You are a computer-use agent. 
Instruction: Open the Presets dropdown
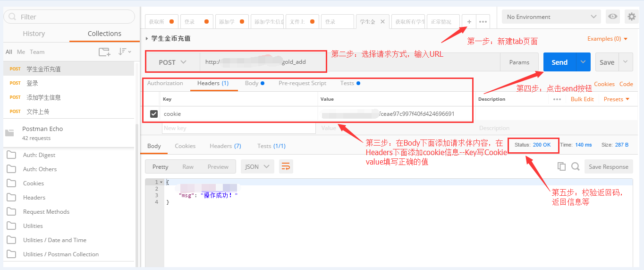point(617,99)
